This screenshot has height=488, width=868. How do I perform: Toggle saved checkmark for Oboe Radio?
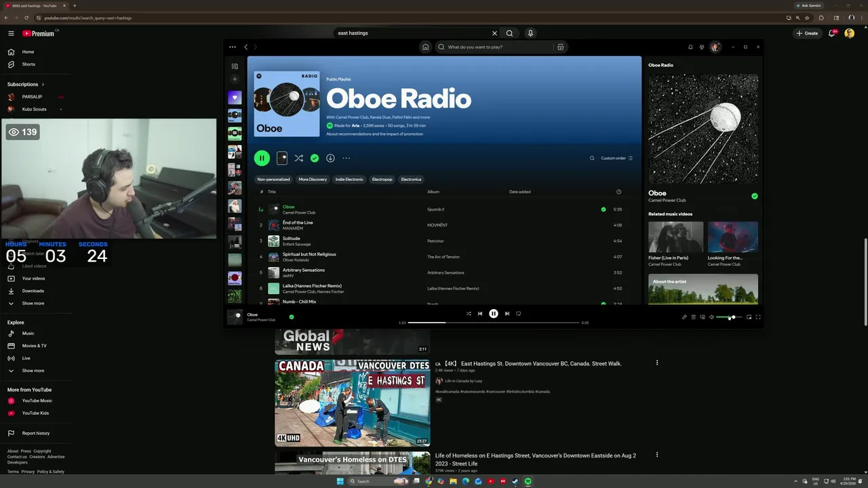(x=315, y=158)
